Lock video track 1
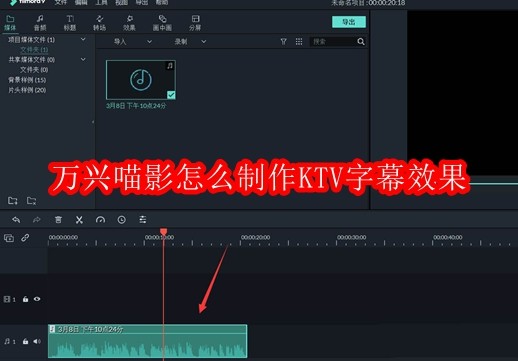Image resolution: width=518 pixels, height=361 pixels. pos(25,299)
